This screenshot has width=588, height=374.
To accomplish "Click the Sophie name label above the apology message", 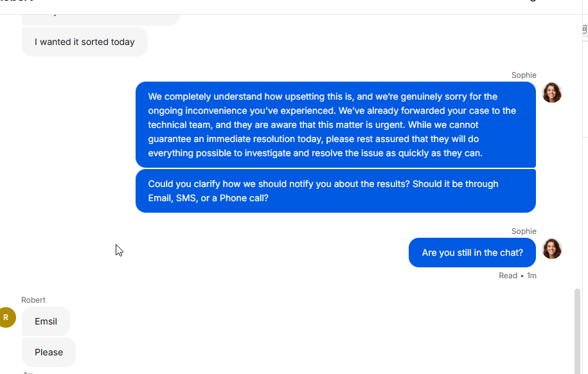I will [x=524, y=75].
